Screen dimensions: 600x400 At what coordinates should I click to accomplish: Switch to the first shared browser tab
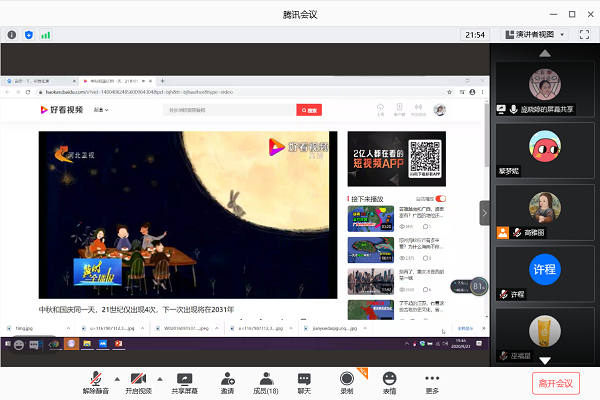40,81
